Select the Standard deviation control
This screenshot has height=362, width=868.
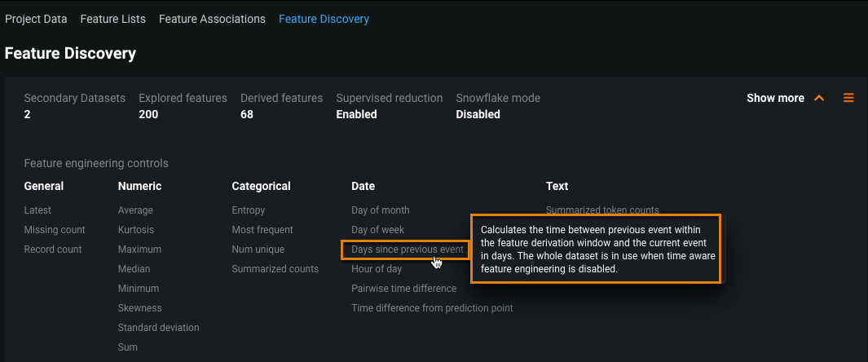tap(158, 328)
